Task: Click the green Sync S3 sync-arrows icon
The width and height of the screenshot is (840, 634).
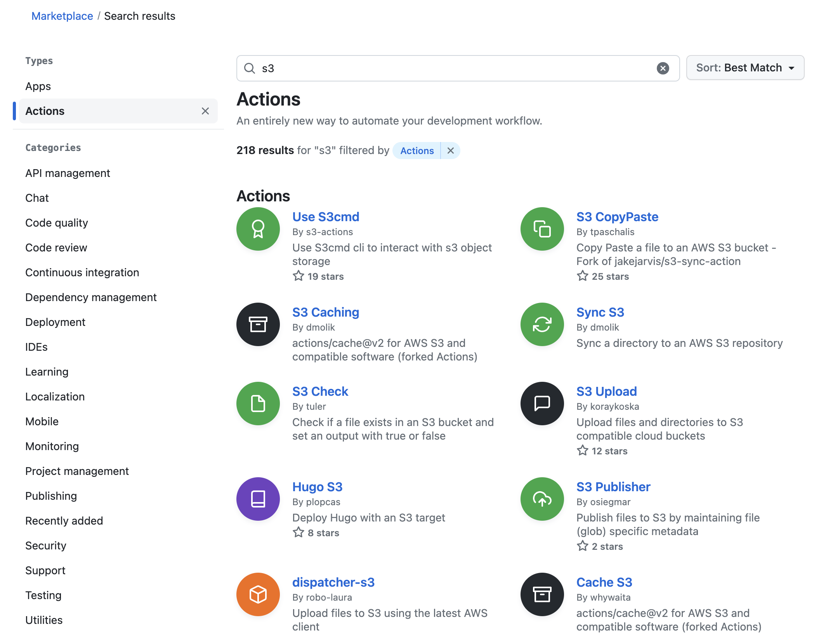Action: click(542, 324)
